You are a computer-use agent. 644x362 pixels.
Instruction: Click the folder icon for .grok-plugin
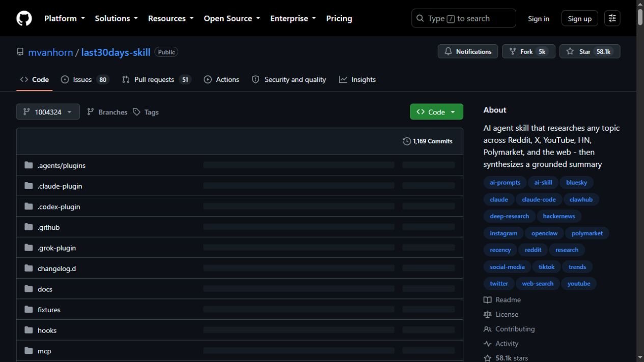click(29, 248)
